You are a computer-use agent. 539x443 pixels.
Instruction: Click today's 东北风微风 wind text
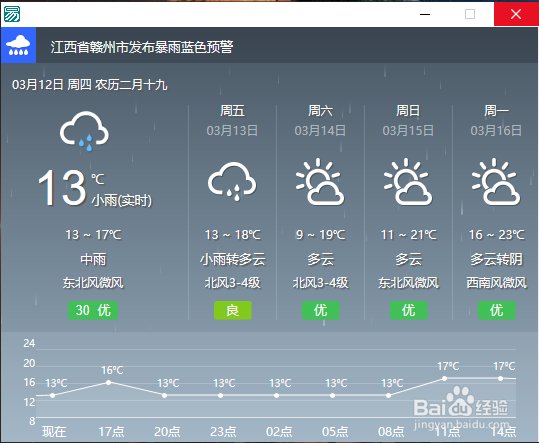(93, 283)
